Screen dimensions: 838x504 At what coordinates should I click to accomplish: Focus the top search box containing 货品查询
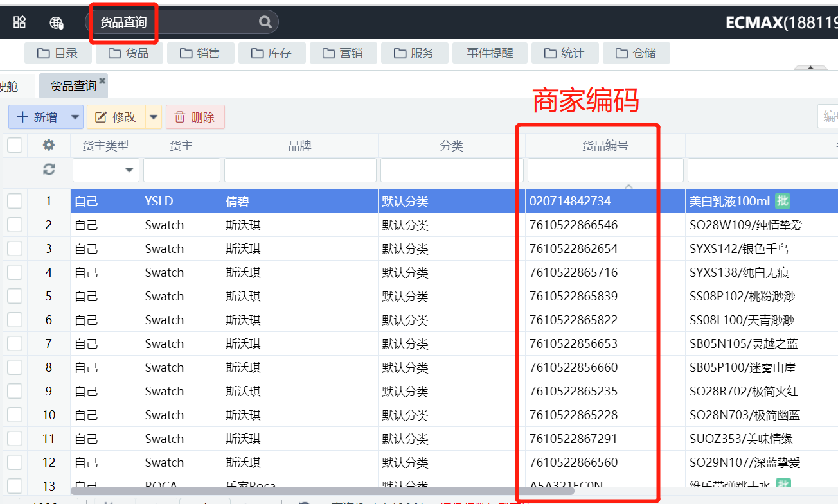182,22
